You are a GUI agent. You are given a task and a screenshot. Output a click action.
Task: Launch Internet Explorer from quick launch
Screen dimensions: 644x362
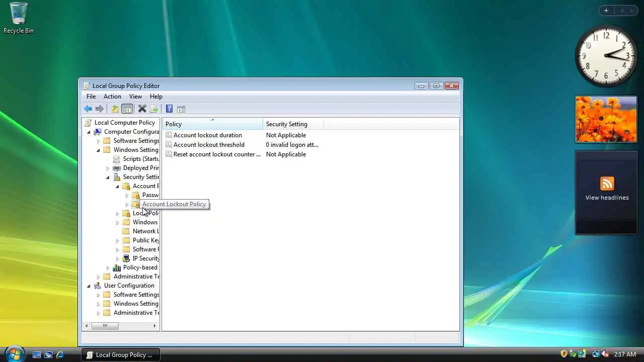pos(60,354)
